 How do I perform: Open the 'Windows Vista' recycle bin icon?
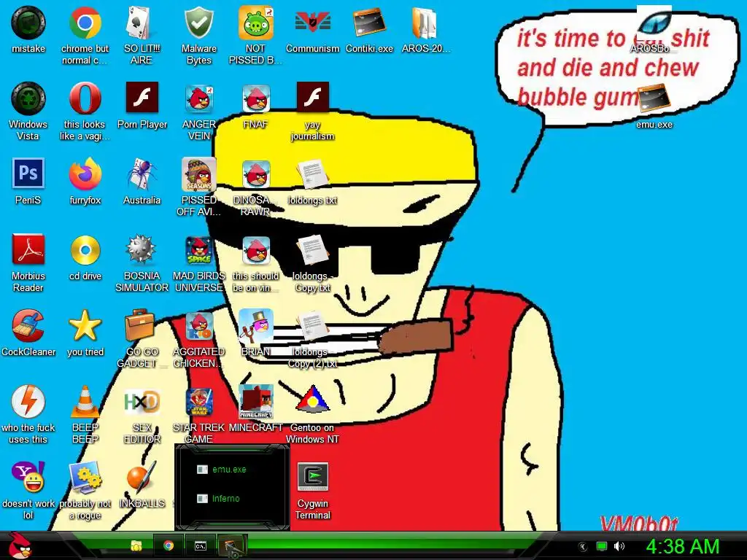(x=28, y=98)
